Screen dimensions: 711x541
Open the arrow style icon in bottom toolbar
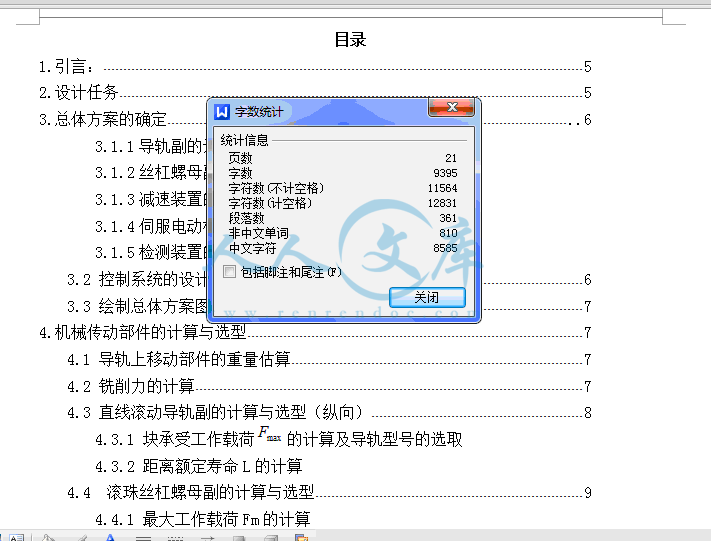[x=207, y=538]
